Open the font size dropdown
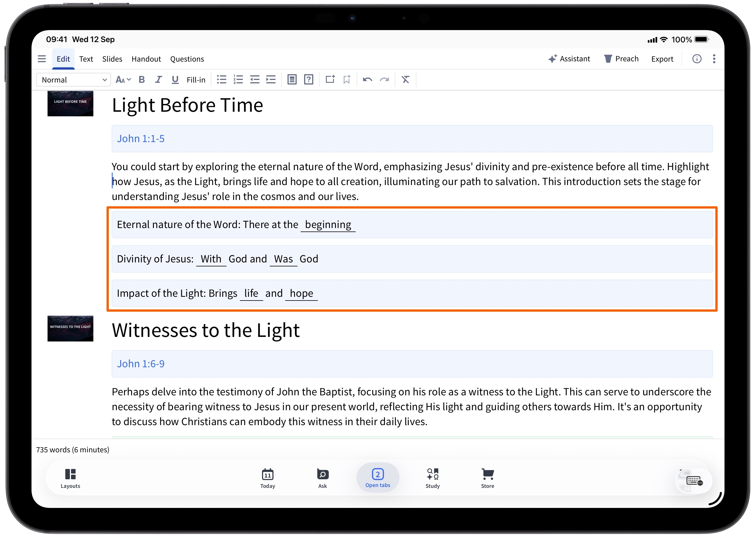 (123, 80)
